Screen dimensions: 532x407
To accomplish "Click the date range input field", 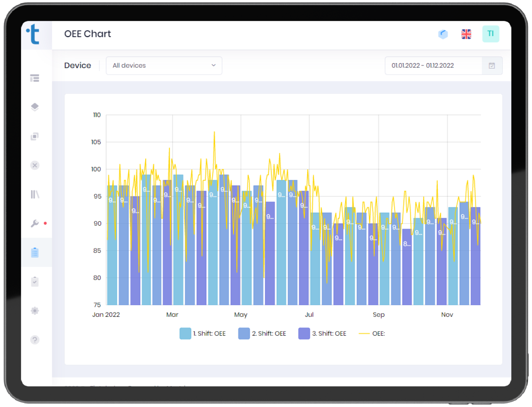I will (434, 66).
